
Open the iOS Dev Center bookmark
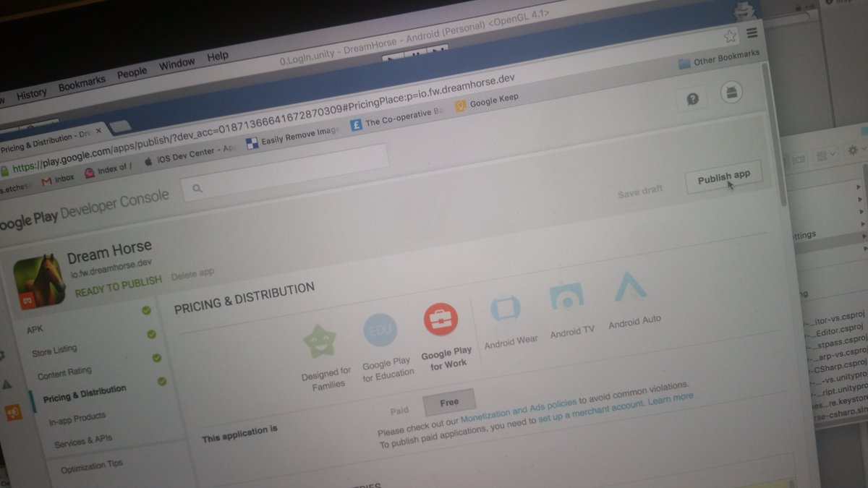click(x=190, y=155)
